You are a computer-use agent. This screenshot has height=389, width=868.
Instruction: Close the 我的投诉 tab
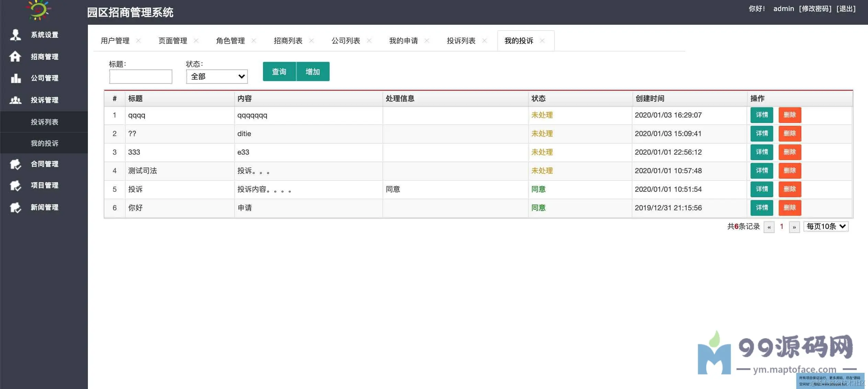pos(542,41)
